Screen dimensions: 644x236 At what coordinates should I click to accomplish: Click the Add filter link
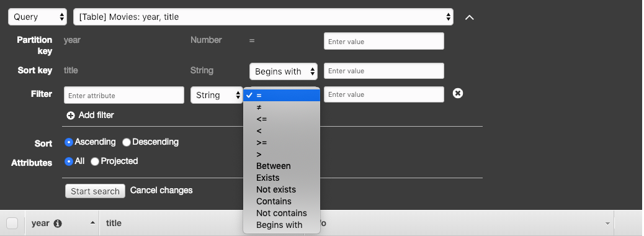(x=96, y=115)
